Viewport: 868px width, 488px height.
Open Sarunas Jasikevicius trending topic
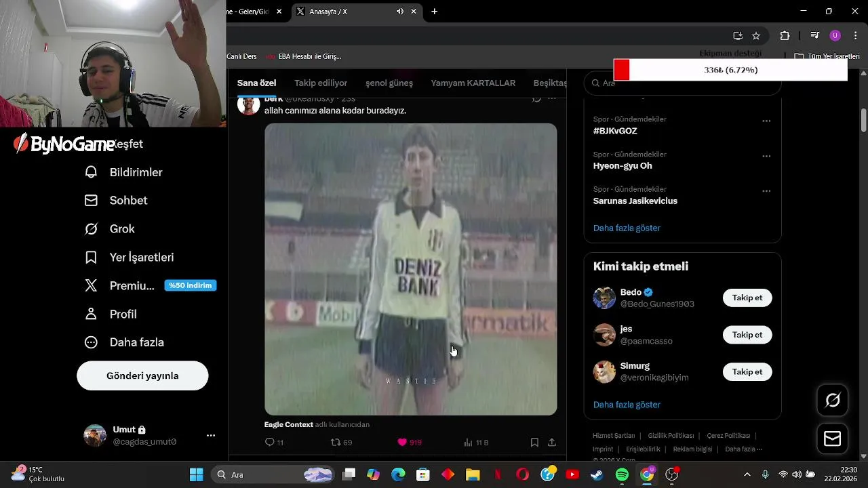pos(635,201)
